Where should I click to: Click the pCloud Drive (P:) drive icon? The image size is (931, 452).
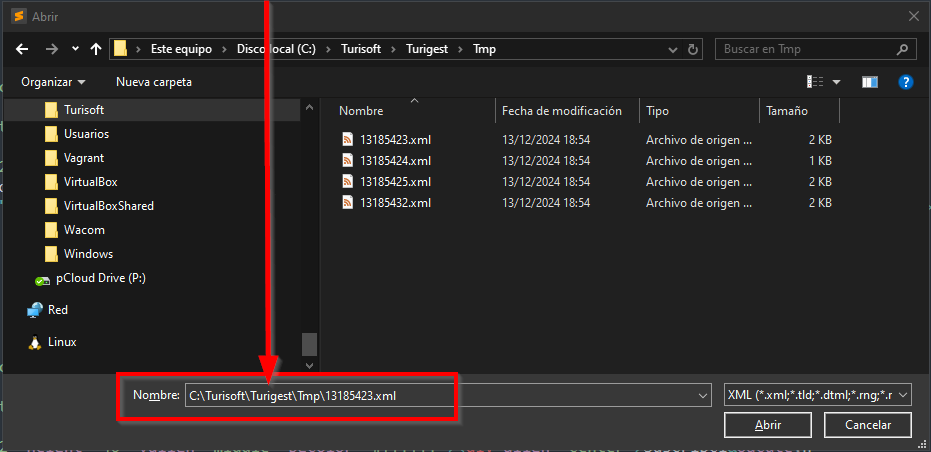(x=42, y=279)
